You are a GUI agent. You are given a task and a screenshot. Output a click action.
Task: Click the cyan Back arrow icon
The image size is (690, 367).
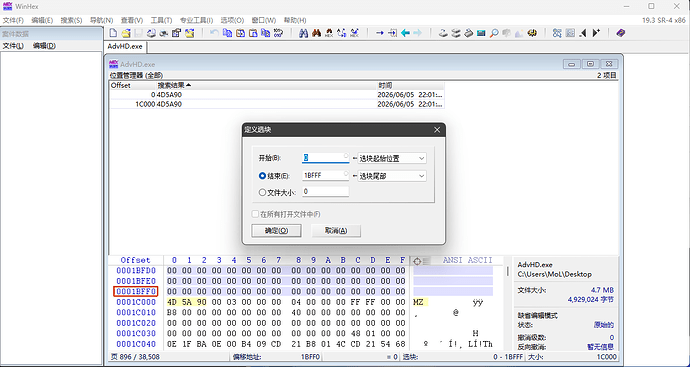(405, 33)
